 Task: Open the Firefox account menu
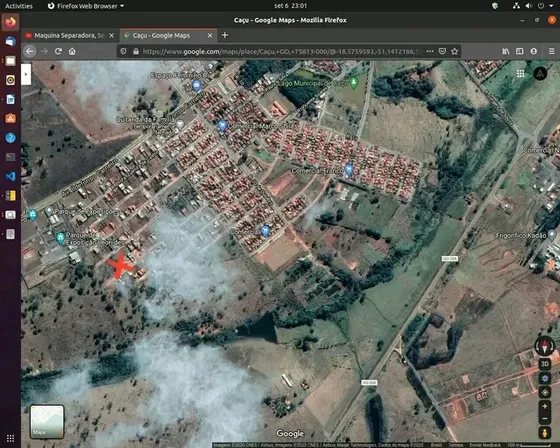tap(534, 51)
